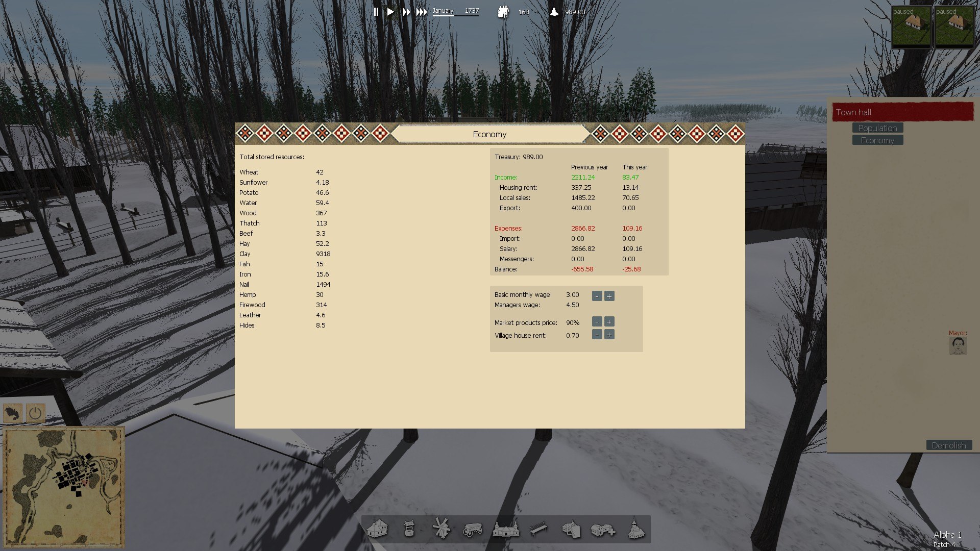Click the Treasury: 989.00 line
Viewport: 980px width, 551px height.
point(519,157)
